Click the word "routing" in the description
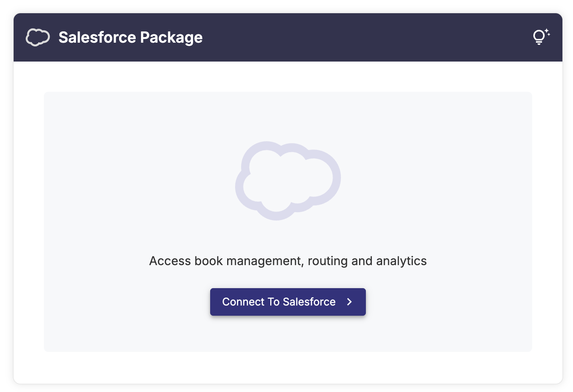 [327, 261]
